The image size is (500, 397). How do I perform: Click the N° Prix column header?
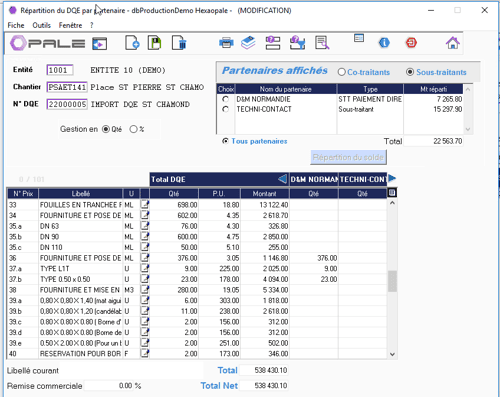pyautogui.click(x=23, y=194)
